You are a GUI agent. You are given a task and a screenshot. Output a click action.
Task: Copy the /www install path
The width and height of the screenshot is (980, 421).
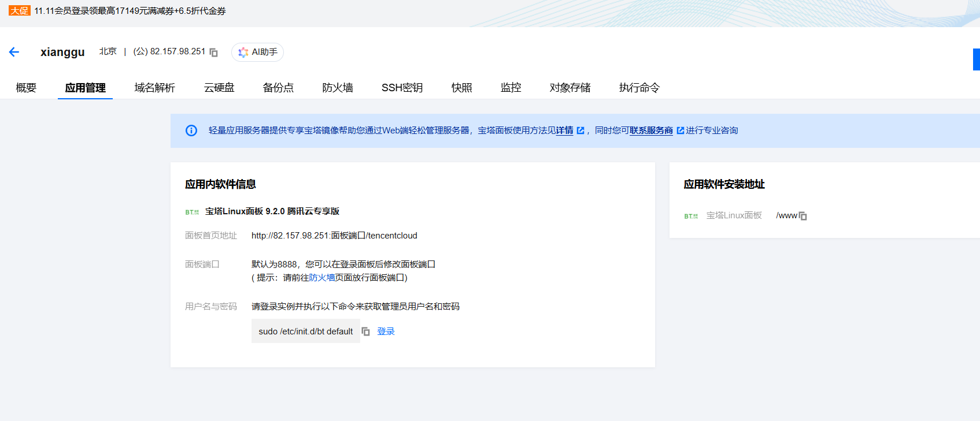pyautogui.click(x=803, y=216)
